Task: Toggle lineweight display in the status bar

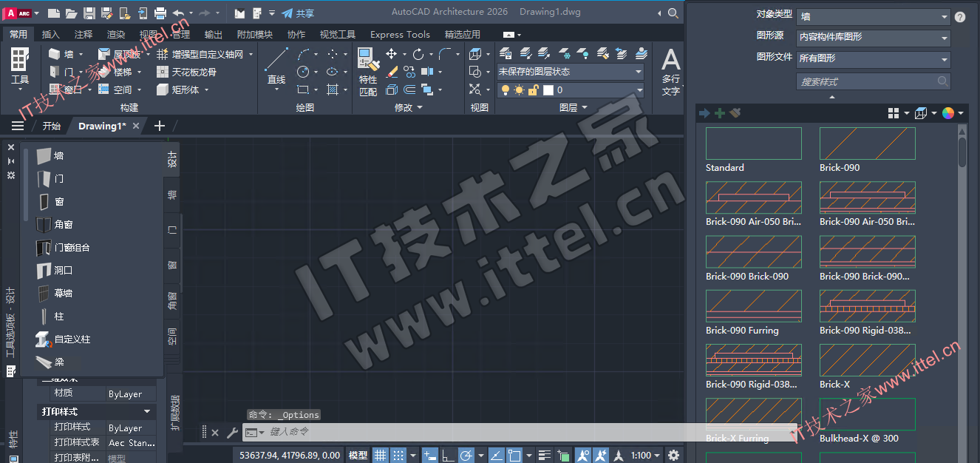Action: click(545, 455)
